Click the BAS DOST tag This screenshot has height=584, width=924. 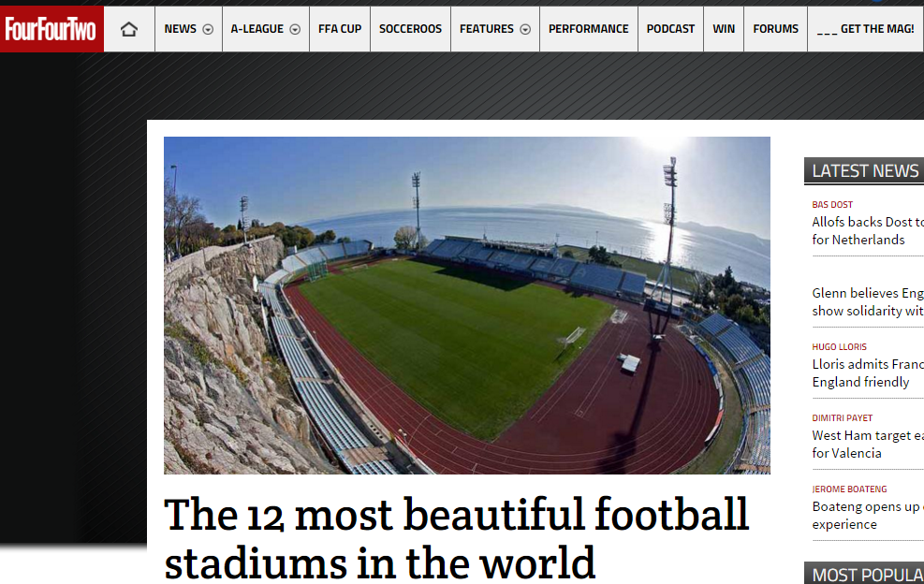[x=832, y=204]
